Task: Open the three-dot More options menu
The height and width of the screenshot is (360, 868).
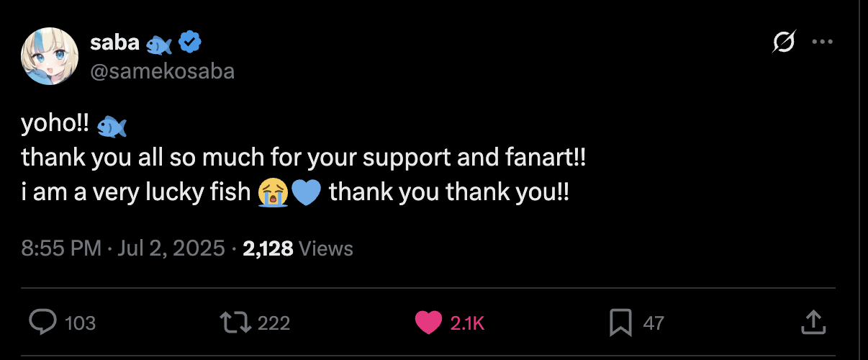Action: point(822,42)
